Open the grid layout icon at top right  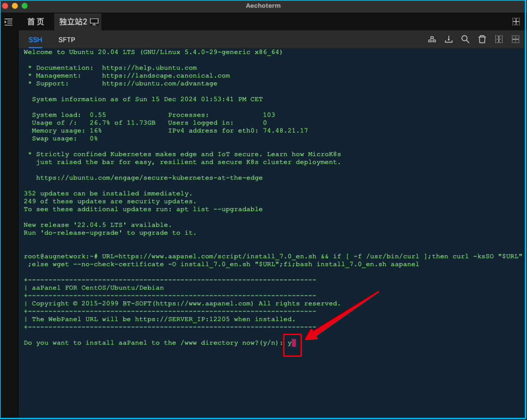(516, 22)
